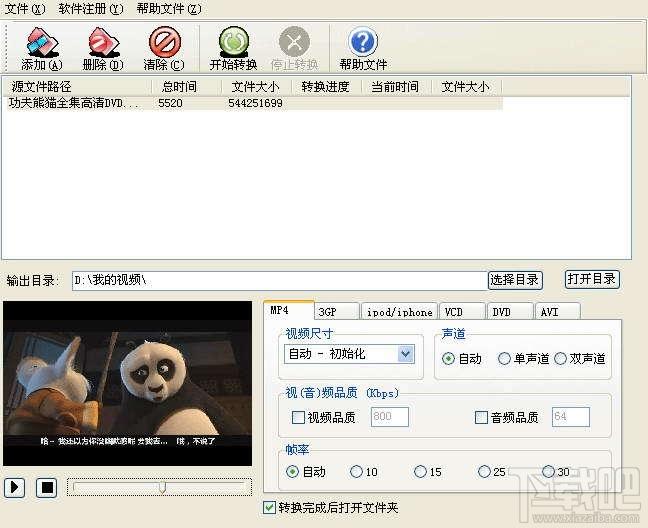Enable the 音频品质 checkbox
The image size is (648, 528).
(481, 417)
